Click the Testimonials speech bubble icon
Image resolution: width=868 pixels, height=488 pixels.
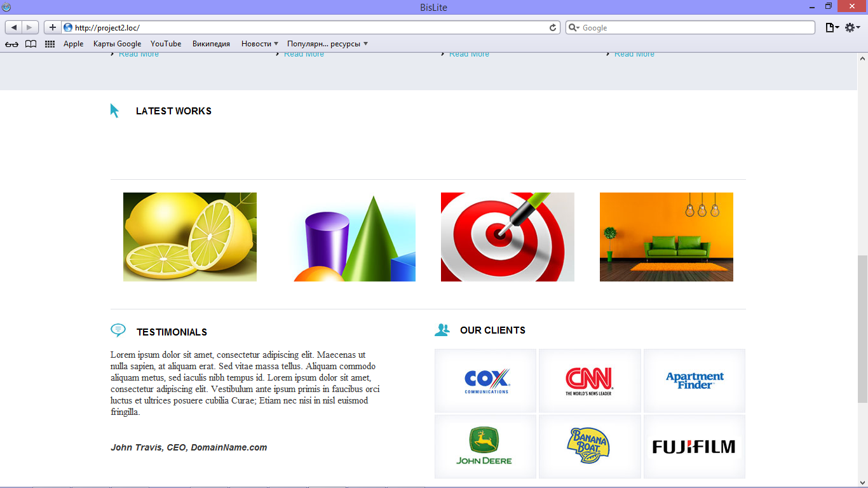118,330
